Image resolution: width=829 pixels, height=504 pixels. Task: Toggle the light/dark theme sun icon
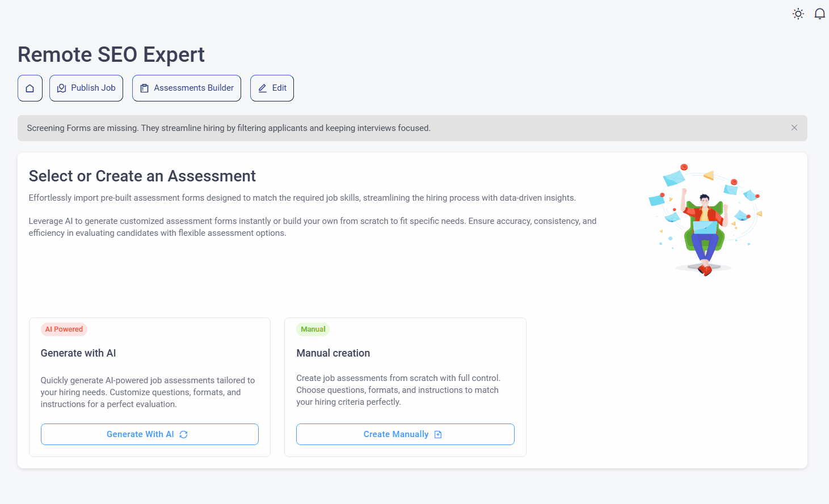click(798, 14)
